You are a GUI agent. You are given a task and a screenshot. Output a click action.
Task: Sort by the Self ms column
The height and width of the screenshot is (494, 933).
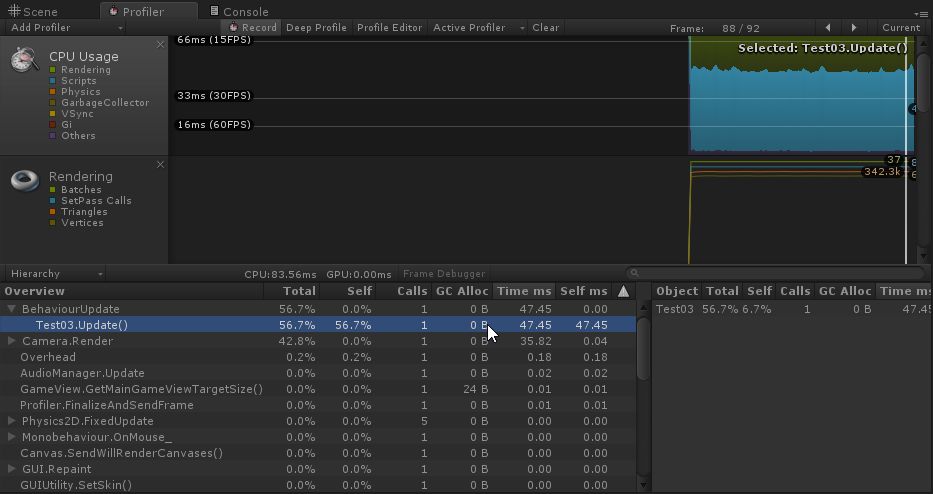click(x=584, y=291)
